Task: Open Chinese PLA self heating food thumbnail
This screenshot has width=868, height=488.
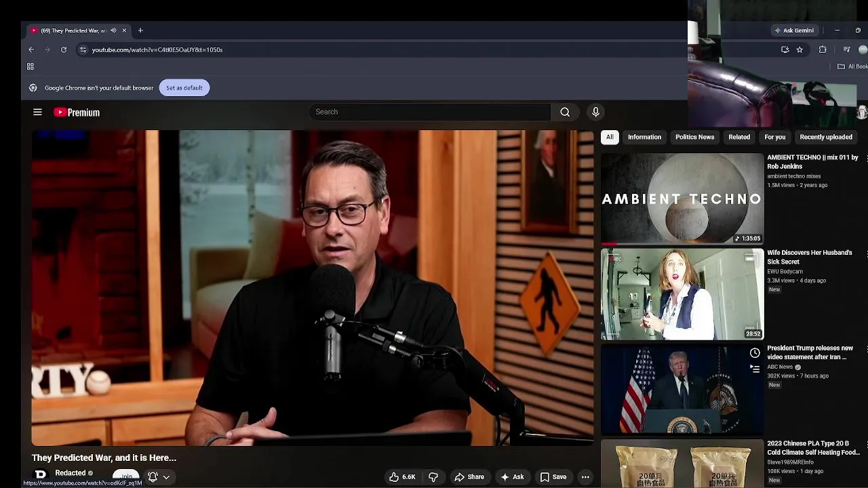Action: [682, 464]
